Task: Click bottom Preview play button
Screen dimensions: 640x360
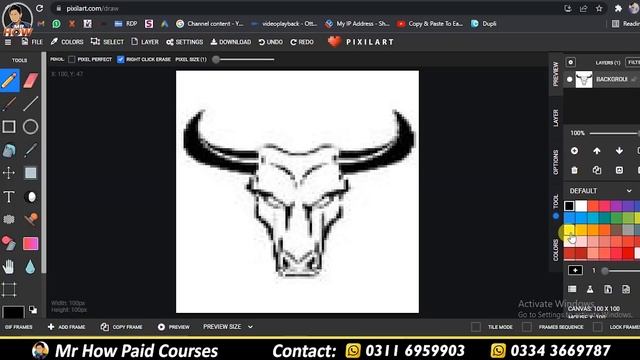Action: click(174, 327)
